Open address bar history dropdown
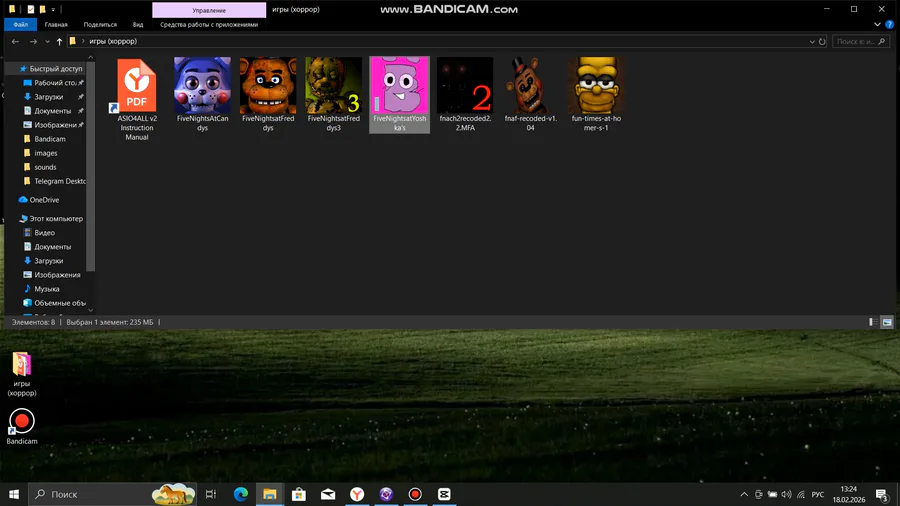Image resolution: width=900 pixels, height=506 pixels. 812,41
